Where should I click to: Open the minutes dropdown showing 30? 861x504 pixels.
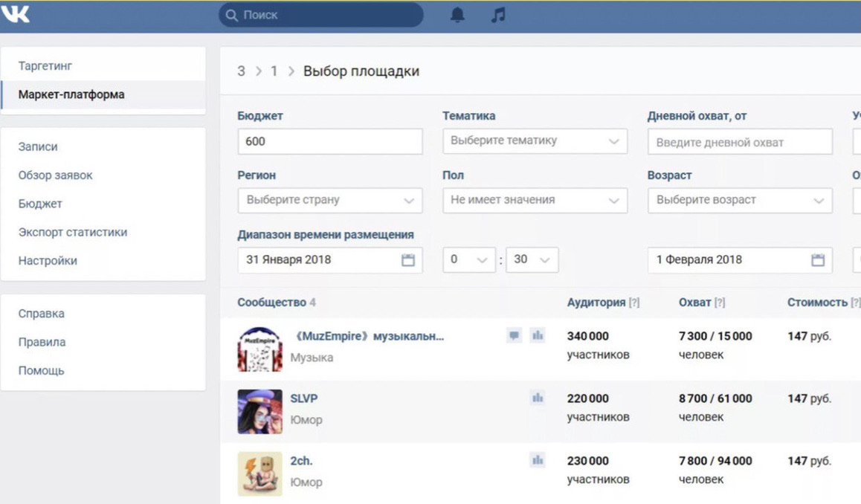(x=532, y=259)
